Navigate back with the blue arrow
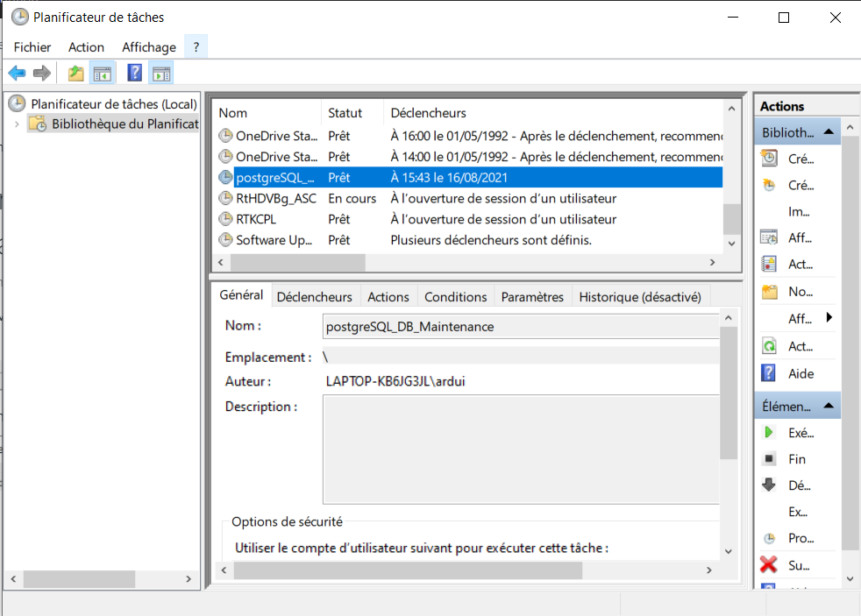The image size is (861, 616). [x=16, y=73]
